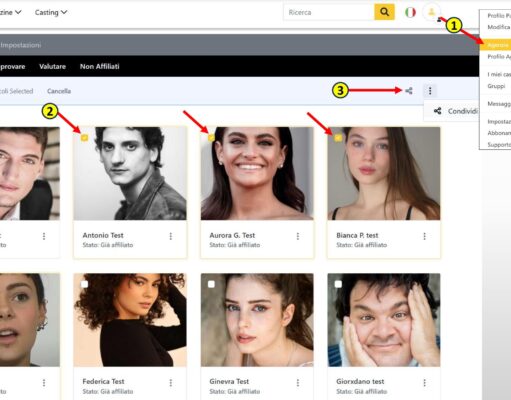511x400 pixels.
Task: Open the three-dot menu for Antonio Test
Action: tap(171, 236)
